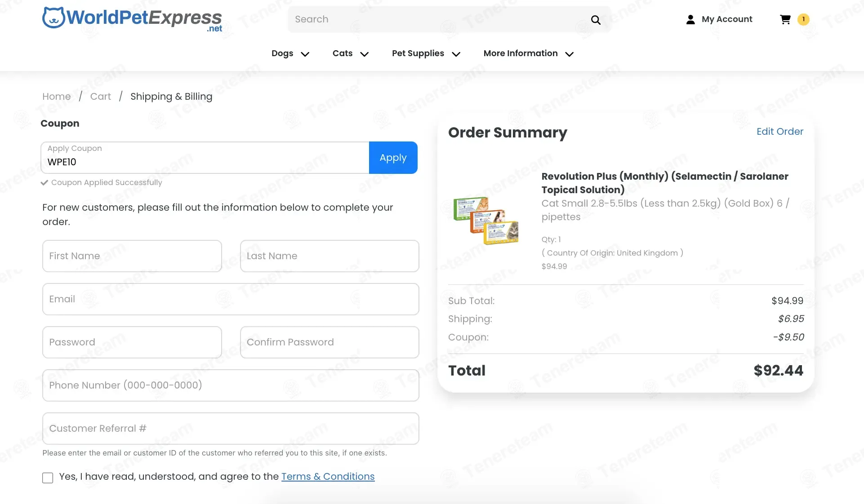Click the Cart breadcrumb link

click(x=101, y=97)
